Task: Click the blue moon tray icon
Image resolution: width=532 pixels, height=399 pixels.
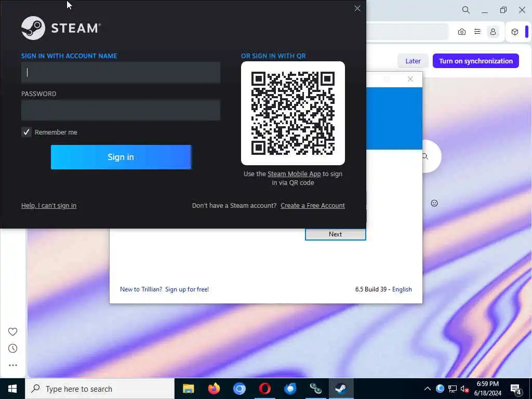Action: click(x=440, y=389)
